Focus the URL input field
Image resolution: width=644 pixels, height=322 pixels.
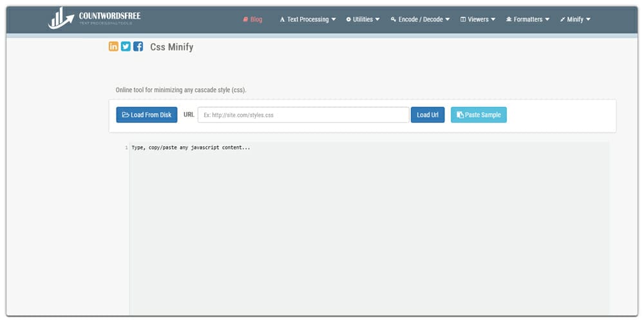(303, 115)
